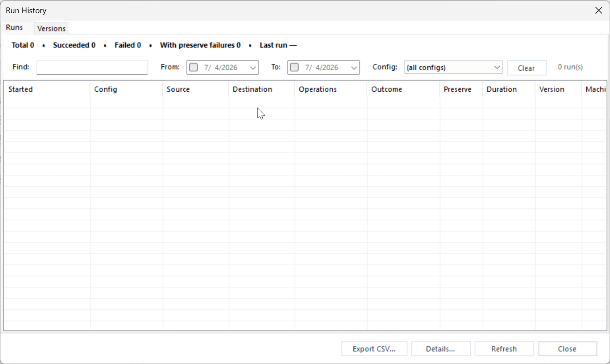Viewport: 610px width, 364px height.
Task: Click the '0 run(s)' count text
Action: pos(570,67)
